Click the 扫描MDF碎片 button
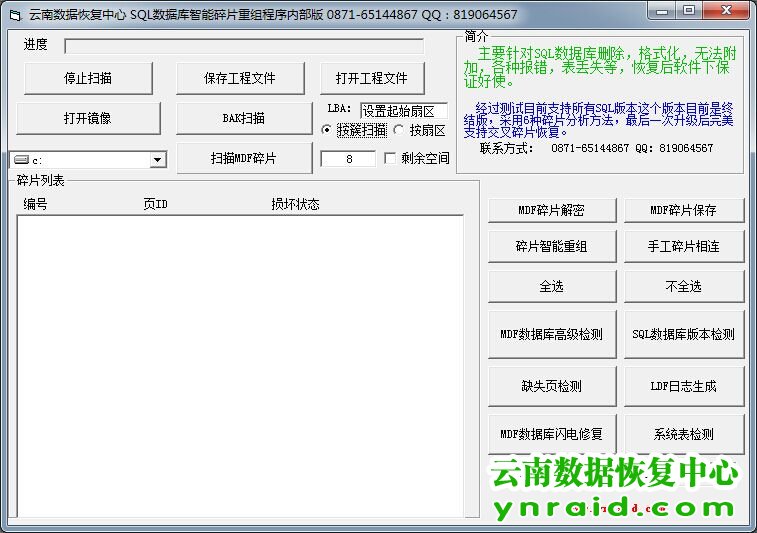The height and width of the screenshot is (533, 757). (244, 158)
